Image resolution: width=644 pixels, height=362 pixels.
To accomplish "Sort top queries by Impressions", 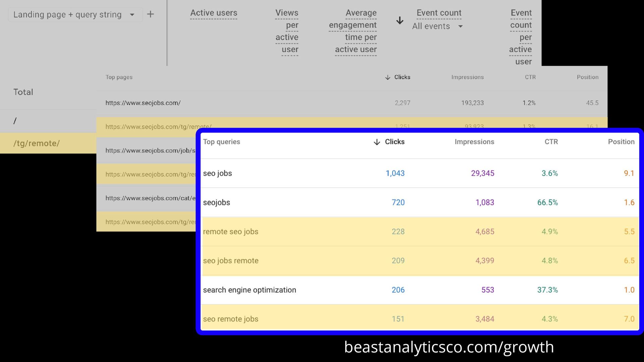I will pyautogui.click(x=474, y=142).
